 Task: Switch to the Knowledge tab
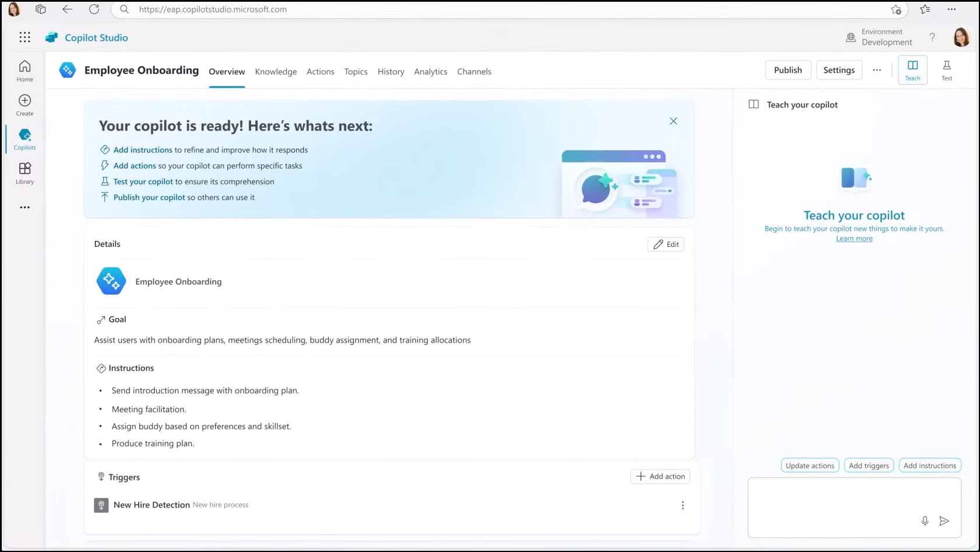pos(275,71)
